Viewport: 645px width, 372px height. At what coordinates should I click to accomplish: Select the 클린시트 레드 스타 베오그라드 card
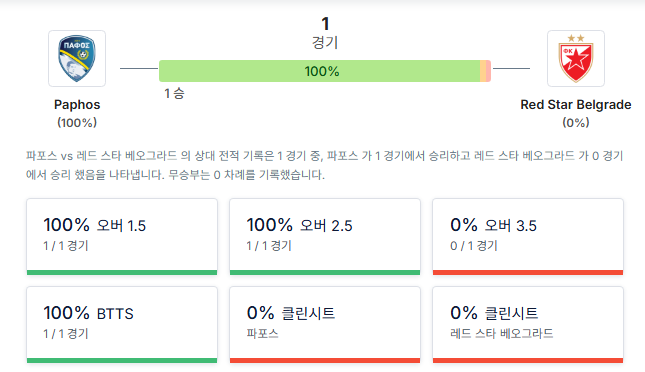[x=528, y=325]
